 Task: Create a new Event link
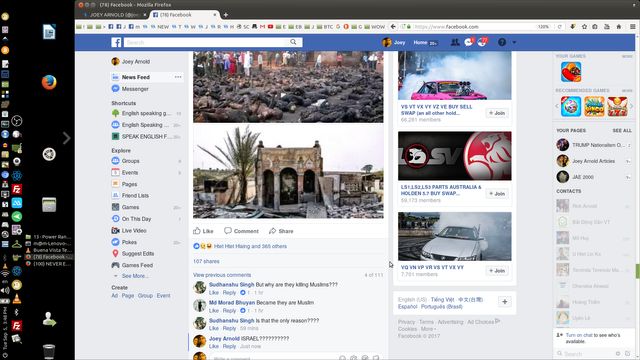163,296
